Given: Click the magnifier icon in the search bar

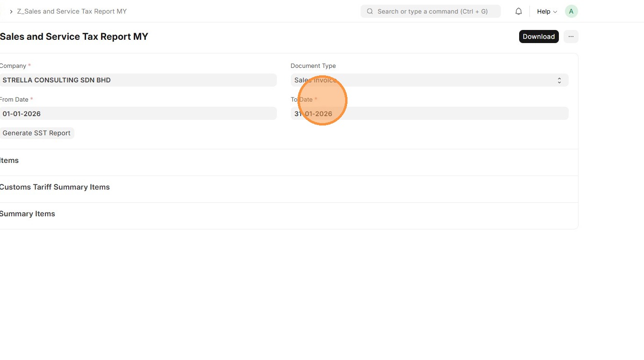Looking at the screenshot, I should (370, 11).
